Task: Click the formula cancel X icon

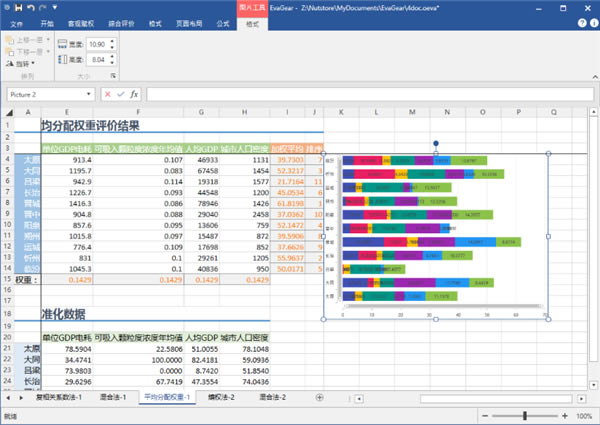Action: tap(107, 94)
